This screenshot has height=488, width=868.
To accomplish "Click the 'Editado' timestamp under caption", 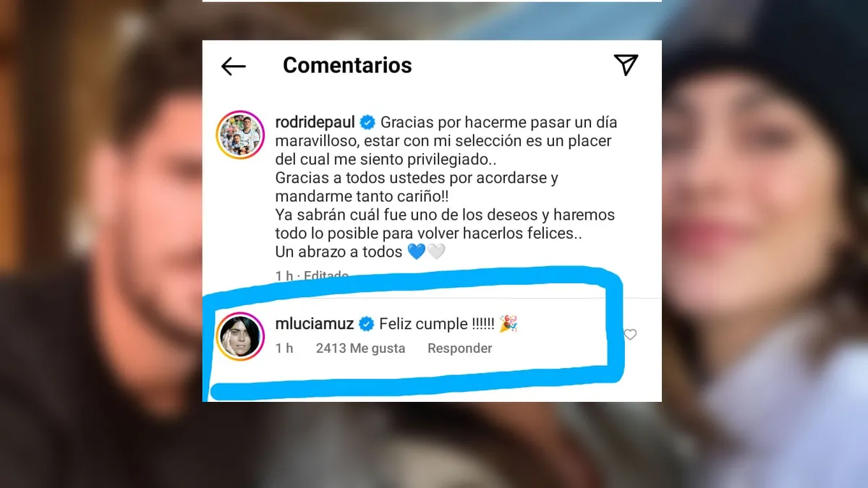I will click(326, 275).
